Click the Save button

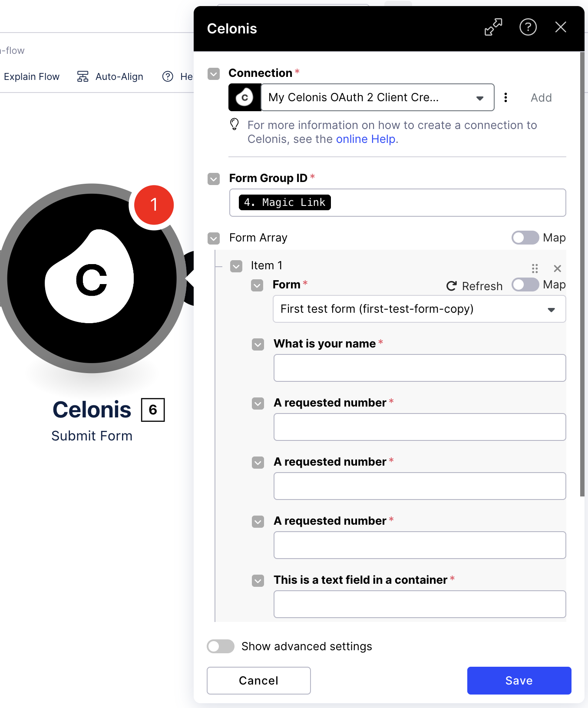tap(519, 680)
